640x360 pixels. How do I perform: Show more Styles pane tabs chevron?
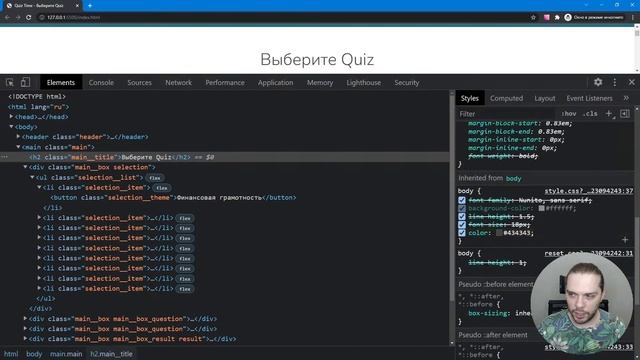click(x=626, y=98)
